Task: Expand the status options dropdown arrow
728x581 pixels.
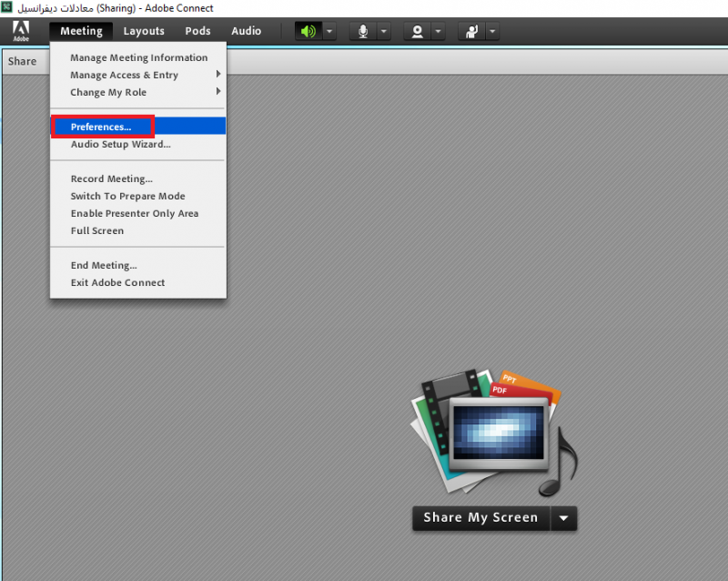Action: pyautogui.click(x=492, y=31)
